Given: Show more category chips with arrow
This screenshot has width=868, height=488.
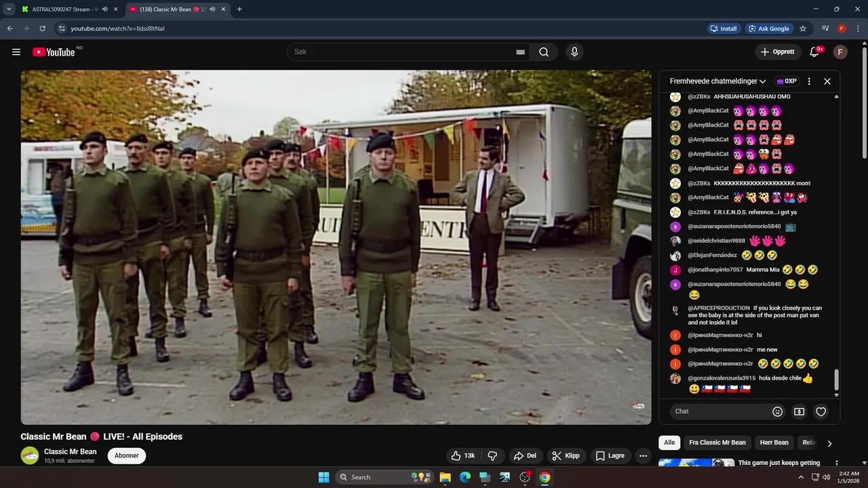Looking at the screenshot, I should click(829, 443).
